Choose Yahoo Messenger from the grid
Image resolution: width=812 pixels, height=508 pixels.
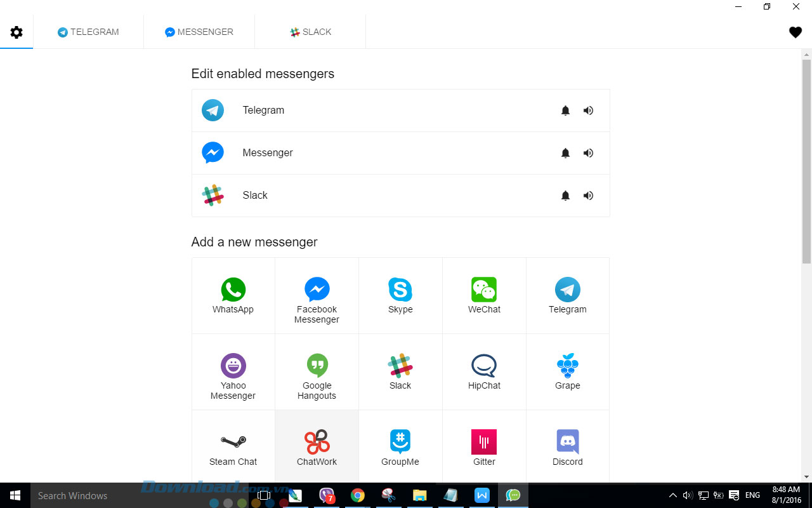point(233,371)
